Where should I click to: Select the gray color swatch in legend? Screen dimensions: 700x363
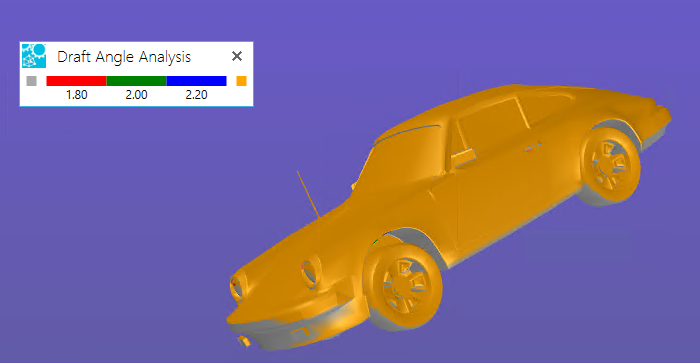(x=31, y=81)
